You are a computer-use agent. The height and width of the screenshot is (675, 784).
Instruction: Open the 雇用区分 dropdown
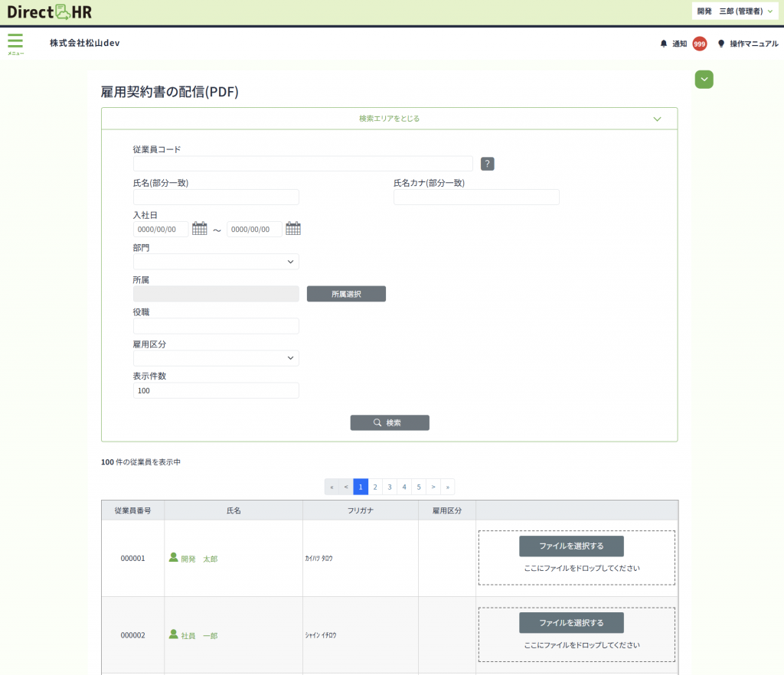pyautogui.click(x=216, y=358)
